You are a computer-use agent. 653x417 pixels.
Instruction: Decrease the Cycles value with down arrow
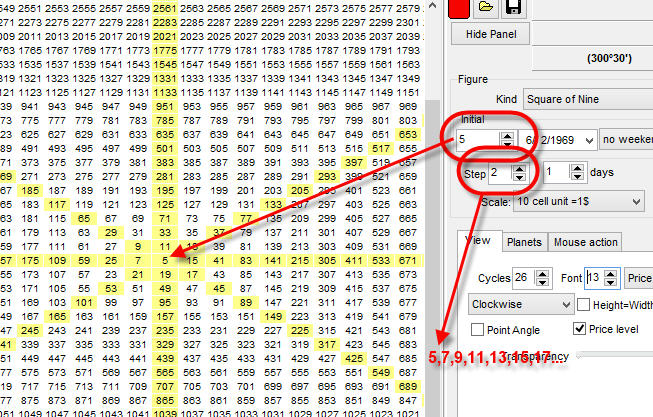[x=542, y=282]
